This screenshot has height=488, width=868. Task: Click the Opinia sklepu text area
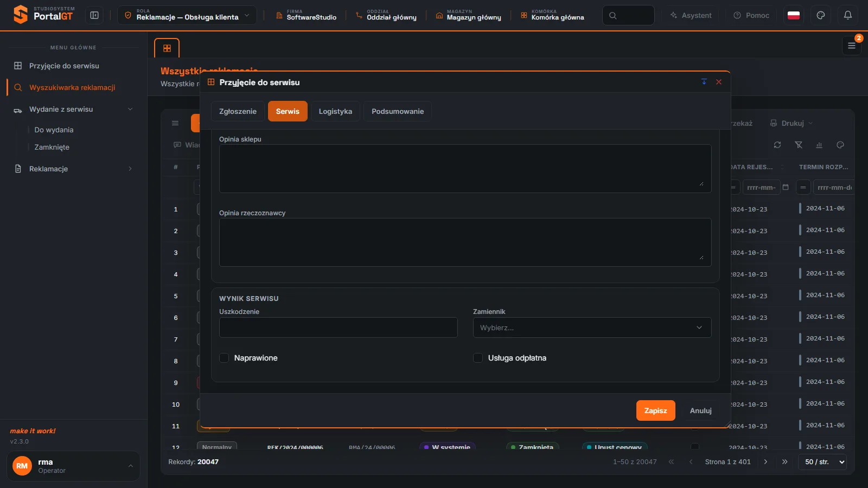coord(465,169)
